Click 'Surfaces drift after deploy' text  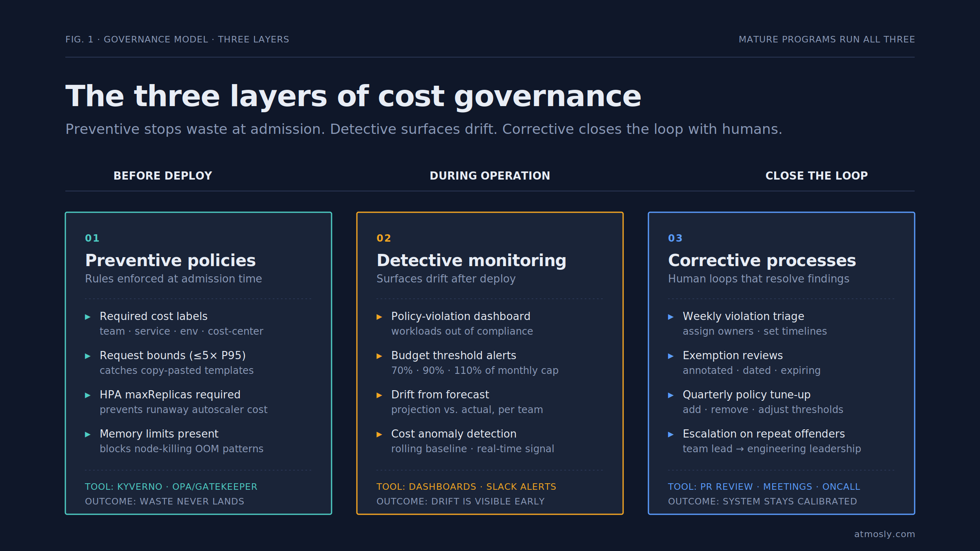[x=446, y=279]
